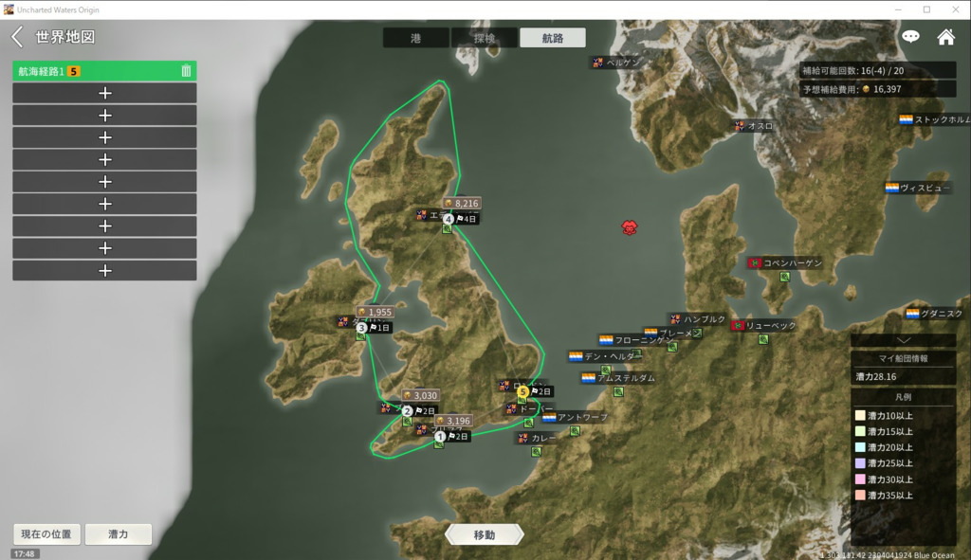Screen dimensions: 971x560
Task: Select the green port icon below リューベック
Action: [763, 339]
